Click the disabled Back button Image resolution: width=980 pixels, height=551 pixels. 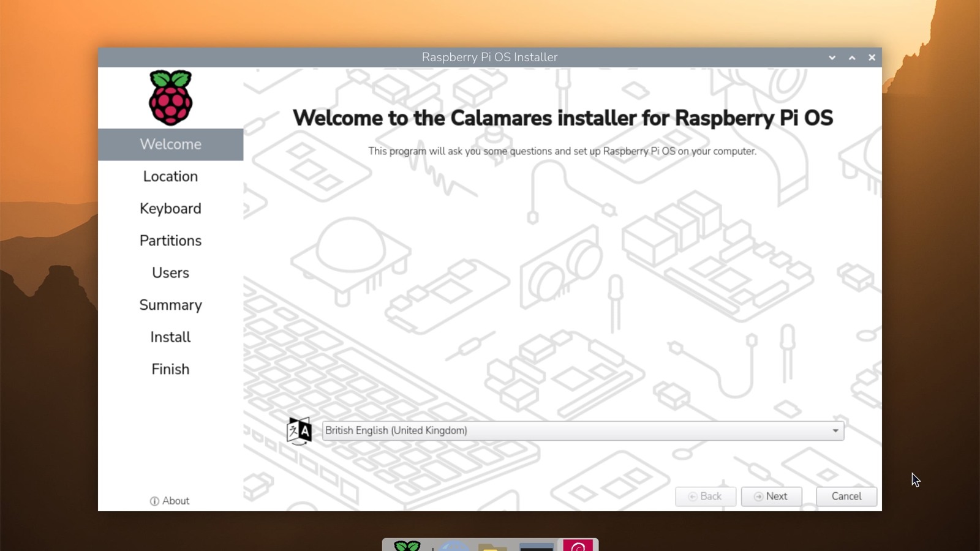706,497
